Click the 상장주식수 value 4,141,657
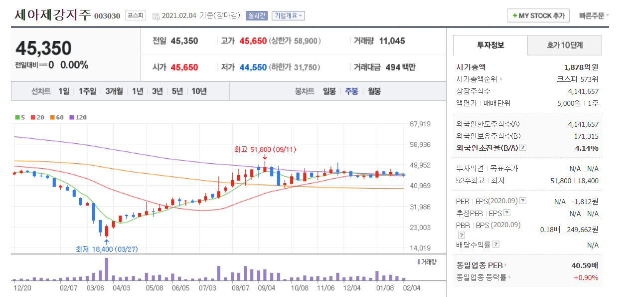 tap(583, 91)
